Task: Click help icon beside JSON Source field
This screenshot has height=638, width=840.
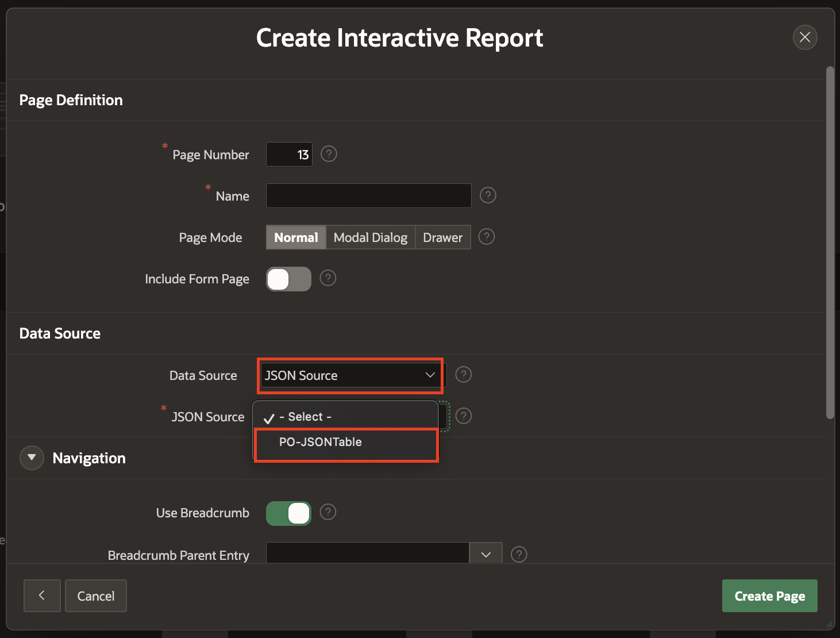Action: (x=463, y=416)
